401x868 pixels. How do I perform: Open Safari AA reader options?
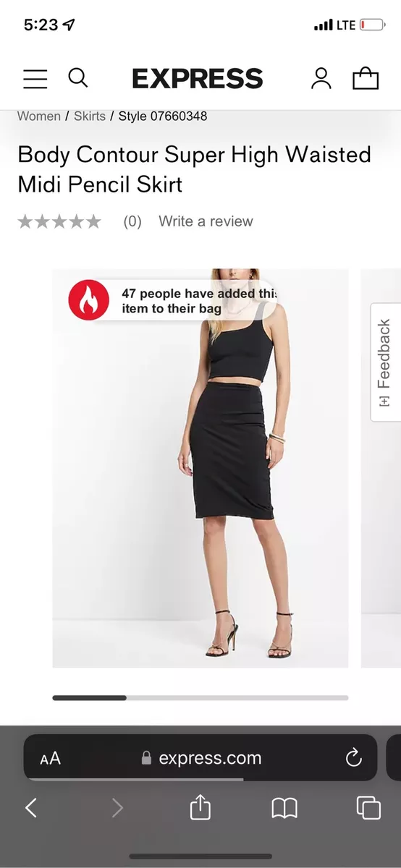pyautogui.click(x=51, y=758)
